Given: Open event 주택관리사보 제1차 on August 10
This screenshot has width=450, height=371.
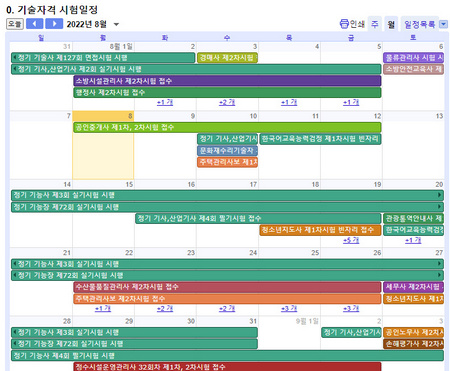Looking at the screenshot, I should [227, 162].
